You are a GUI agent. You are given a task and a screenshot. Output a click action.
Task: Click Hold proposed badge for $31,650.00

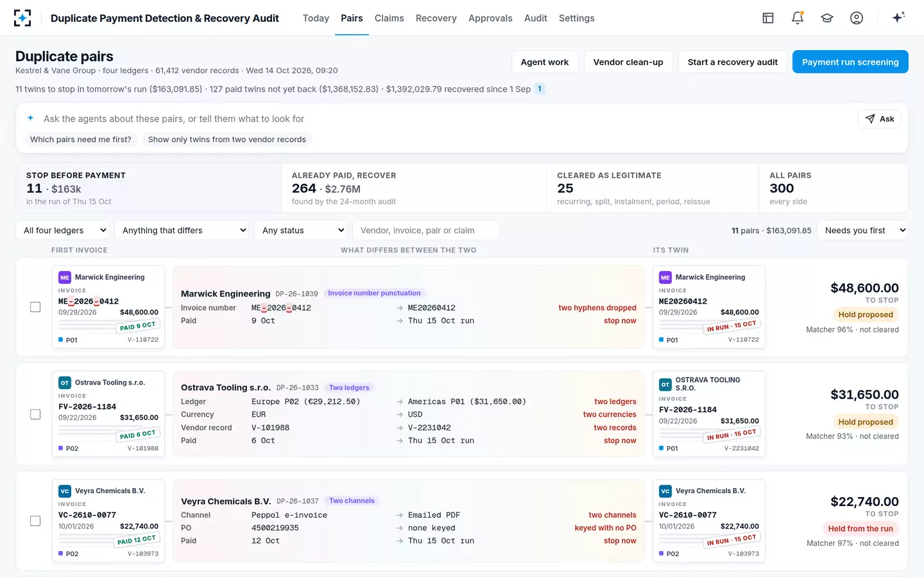(x=866, y=422)
